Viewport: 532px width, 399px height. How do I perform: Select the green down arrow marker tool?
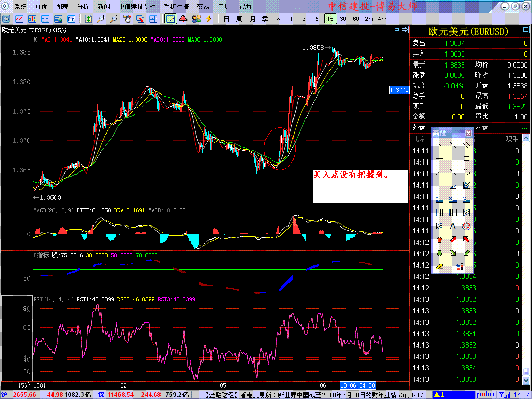pos(439,253)
